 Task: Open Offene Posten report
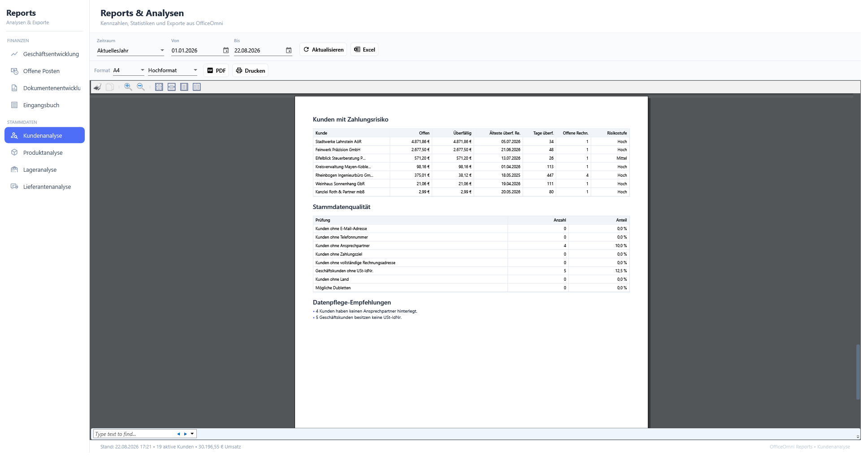(45, 71)
